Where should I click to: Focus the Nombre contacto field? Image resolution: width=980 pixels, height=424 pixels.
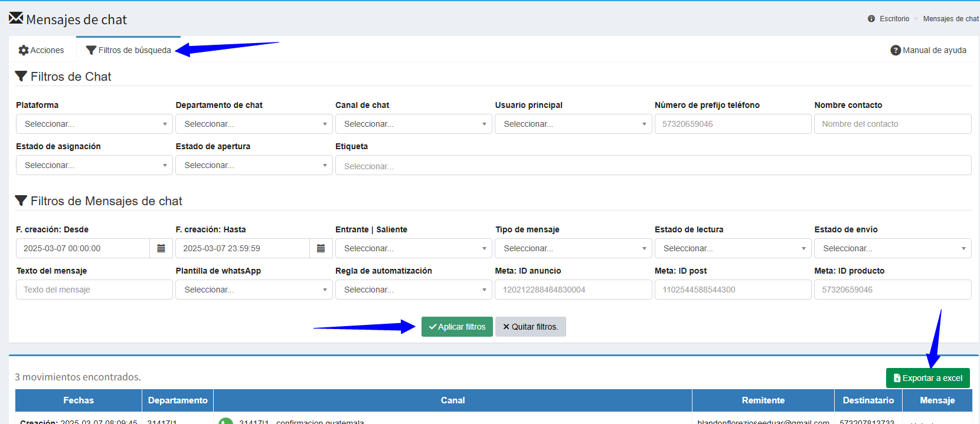(893, 124)
